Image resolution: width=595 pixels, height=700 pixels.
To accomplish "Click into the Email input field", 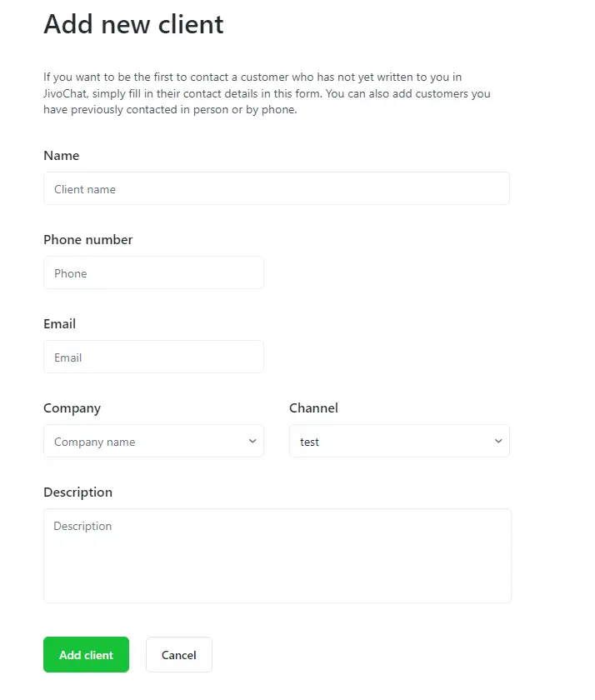I will (153, 357).
